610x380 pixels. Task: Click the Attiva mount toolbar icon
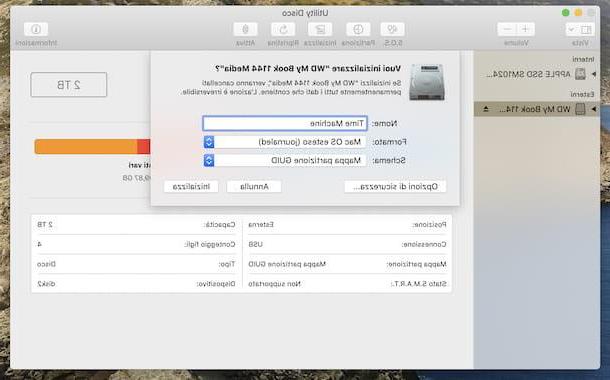[245, 30]
